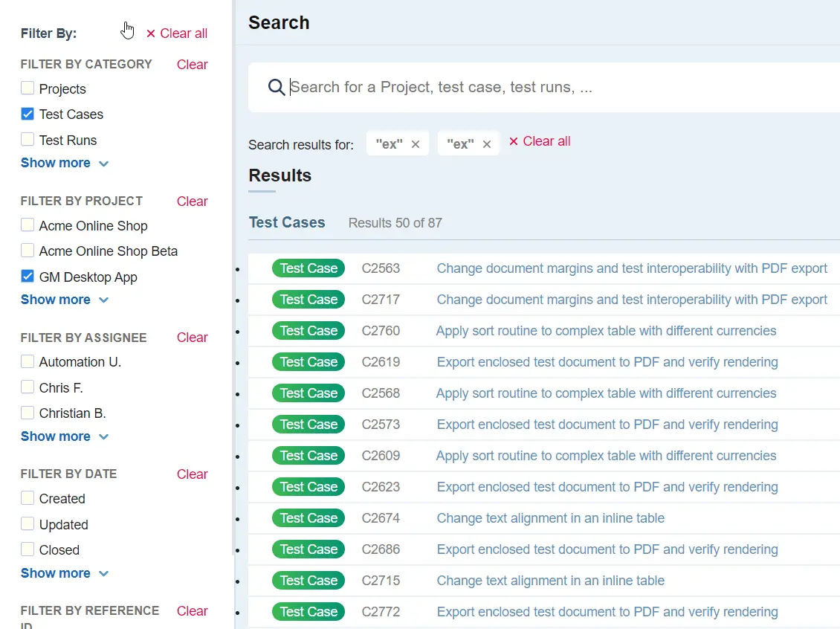
Task: Open test case C2674 text alignment link
Action: tap(550, 518)
